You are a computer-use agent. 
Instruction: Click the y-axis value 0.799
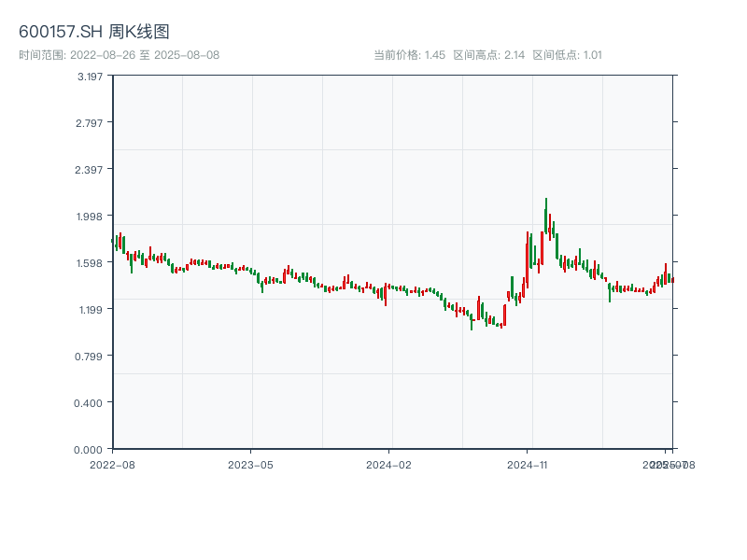[x=89, y=357]
